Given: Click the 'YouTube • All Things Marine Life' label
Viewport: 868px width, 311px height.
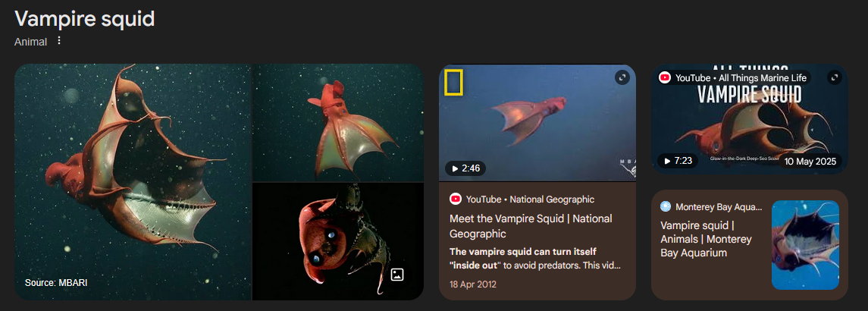Looking at the screenshot, I should pyautogui.click(x=741, y=77).
